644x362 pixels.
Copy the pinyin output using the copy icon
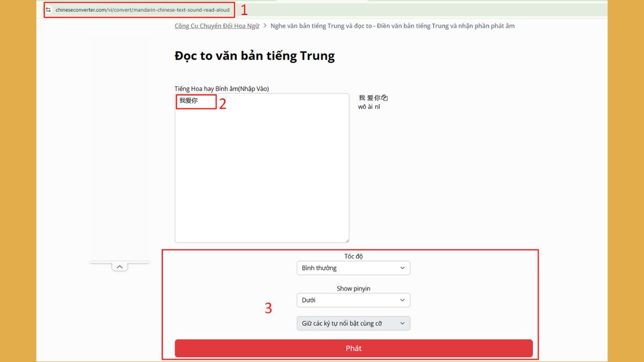click(385, 97)
